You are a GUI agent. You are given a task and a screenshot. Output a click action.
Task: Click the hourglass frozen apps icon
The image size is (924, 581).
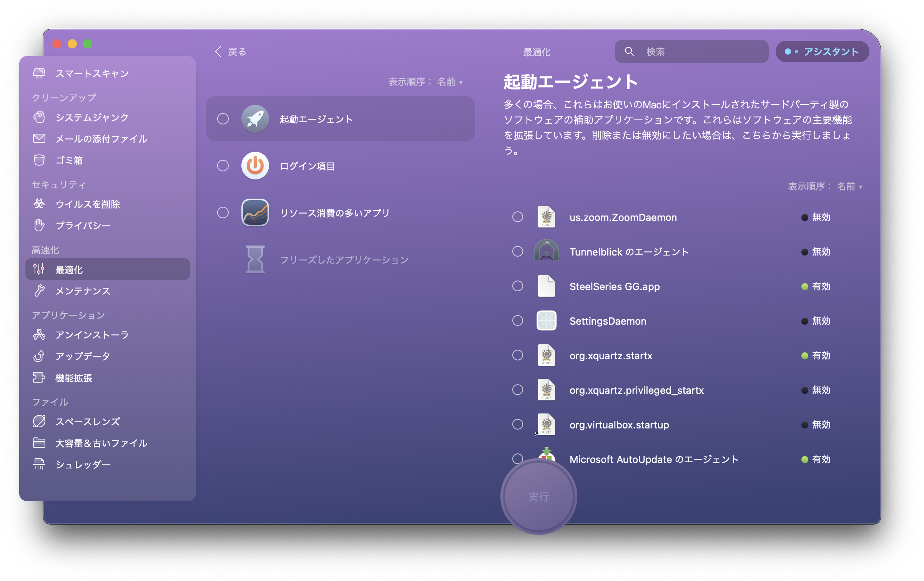pyautogui.click(x=255, y=259)
